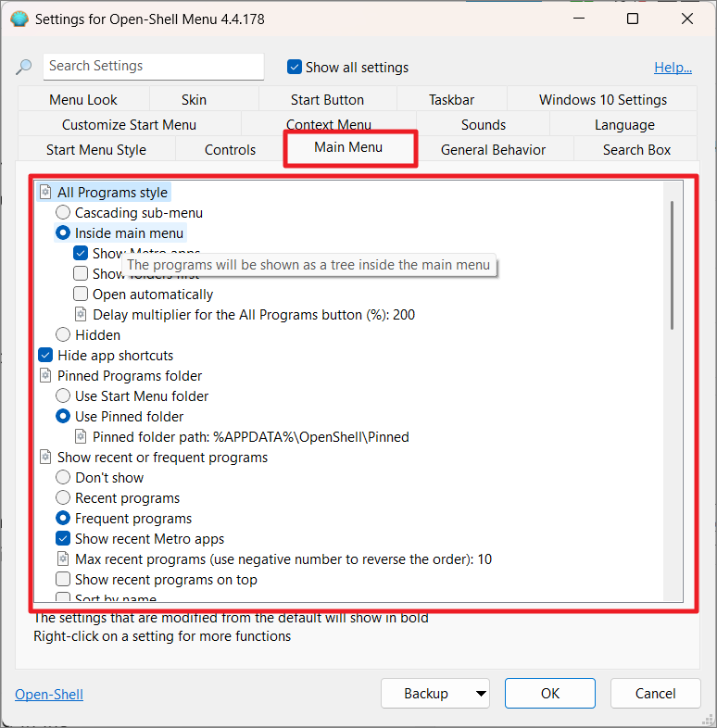
Task: Select the Hidden radio option
Action: (x=63, y=334)
